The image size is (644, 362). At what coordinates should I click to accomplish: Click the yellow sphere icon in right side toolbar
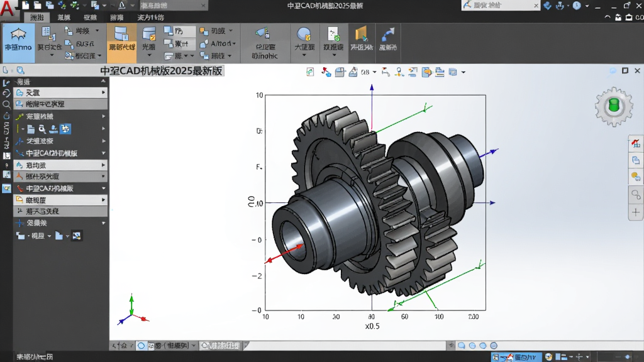[636, 177]
